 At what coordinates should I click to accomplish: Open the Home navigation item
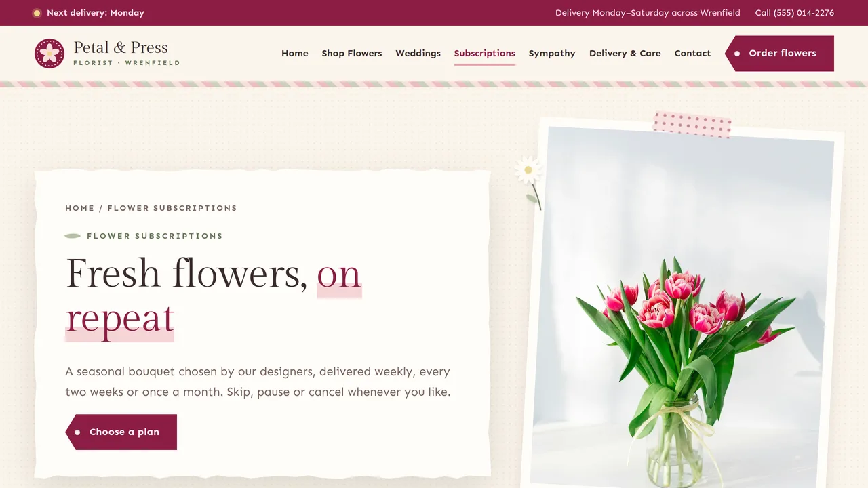pyautogui.click(x=295, y=54)
